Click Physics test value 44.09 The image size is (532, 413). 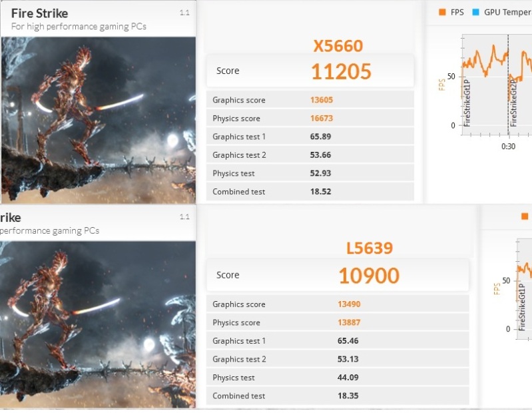(x=348, y=378)
